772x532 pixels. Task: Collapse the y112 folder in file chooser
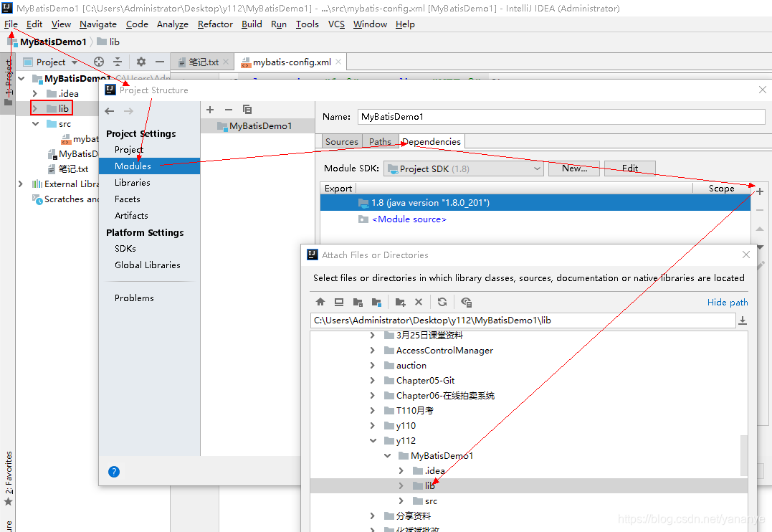point(373,440)
